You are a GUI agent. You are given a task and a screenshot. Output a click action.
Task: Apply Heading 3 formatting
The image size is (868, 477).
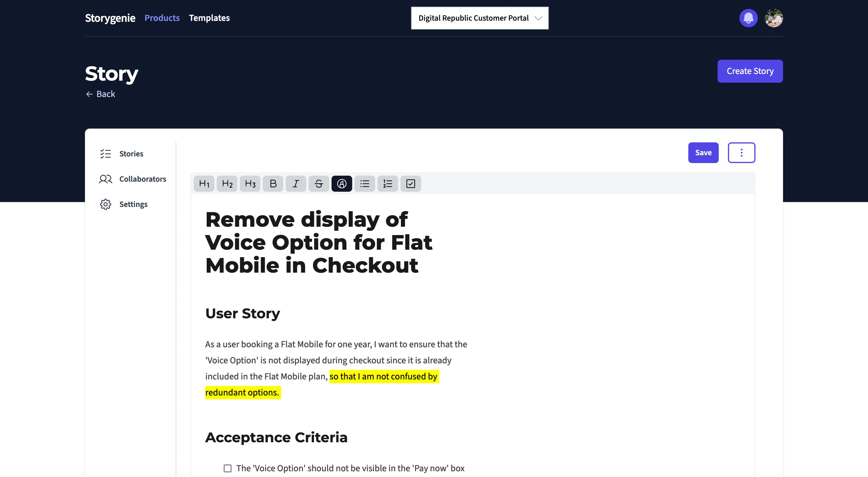pos(250,184)
